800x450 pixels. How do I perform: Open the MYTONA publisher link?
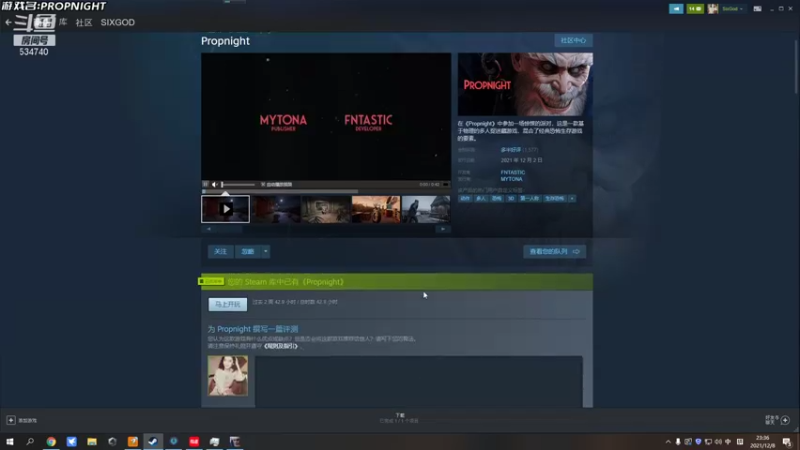point(511,179)
